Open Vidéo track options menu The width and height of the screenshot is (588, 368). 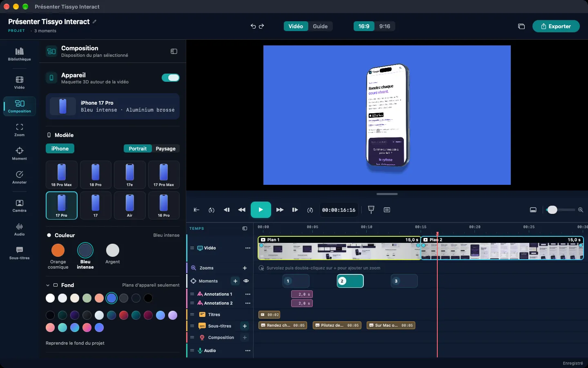(x=248, y=248)
